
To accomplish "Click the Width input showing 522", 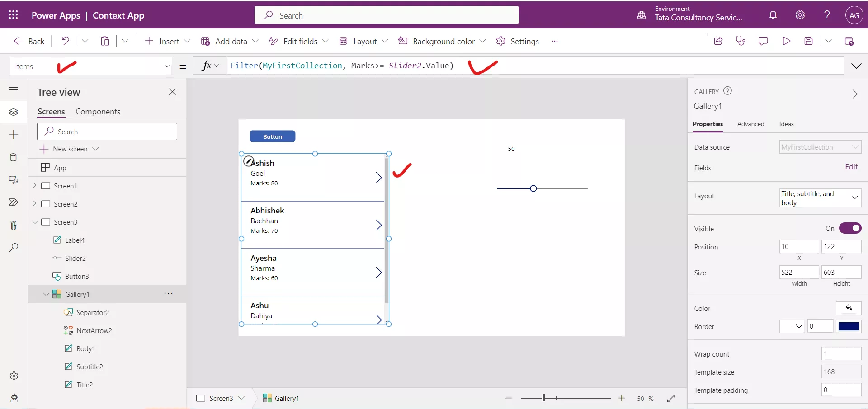I will (798, 272).
